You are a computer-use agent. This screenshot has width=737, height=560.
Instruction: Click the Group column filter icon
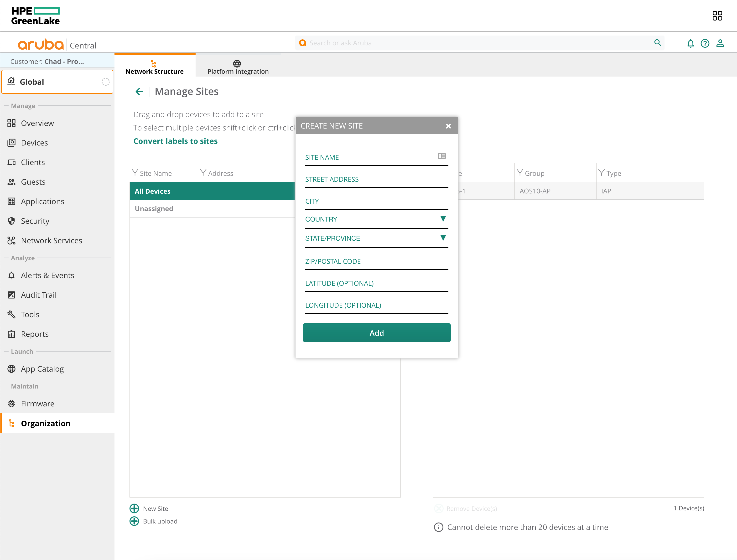tap(520, 173)
